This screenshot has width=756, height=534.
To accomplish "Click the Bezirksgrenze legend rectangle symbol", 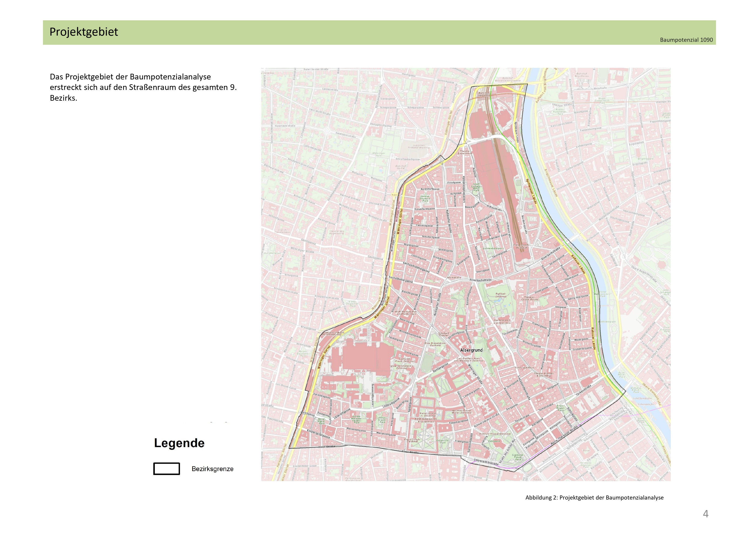I will (x=167, y=468).
